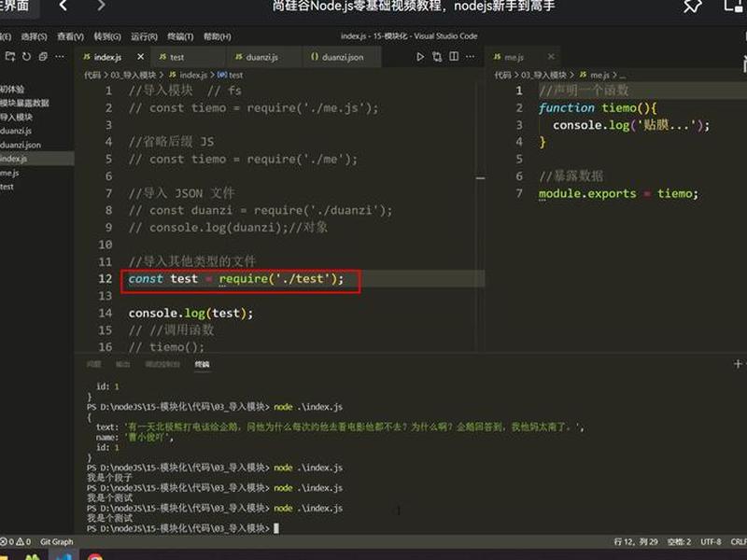Select the 终端 (Terminal) panel tab

tap(202, 364)
